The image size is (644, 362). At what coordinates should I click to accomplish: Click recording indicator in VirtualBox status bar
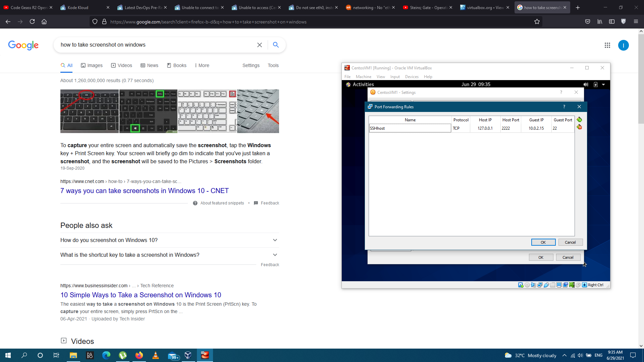[565, 285]
